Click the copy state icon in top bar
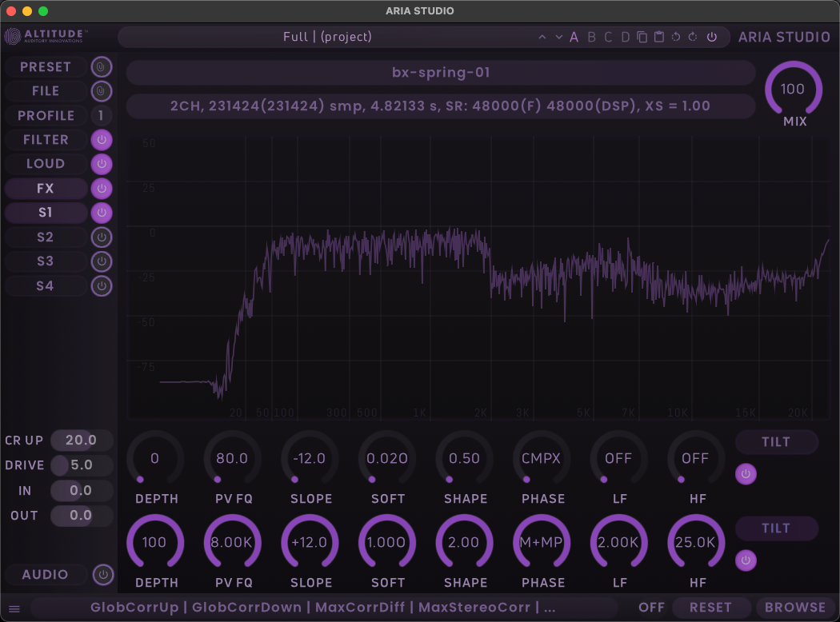Screen dimensions: 840x622 (x=642, y=37)
